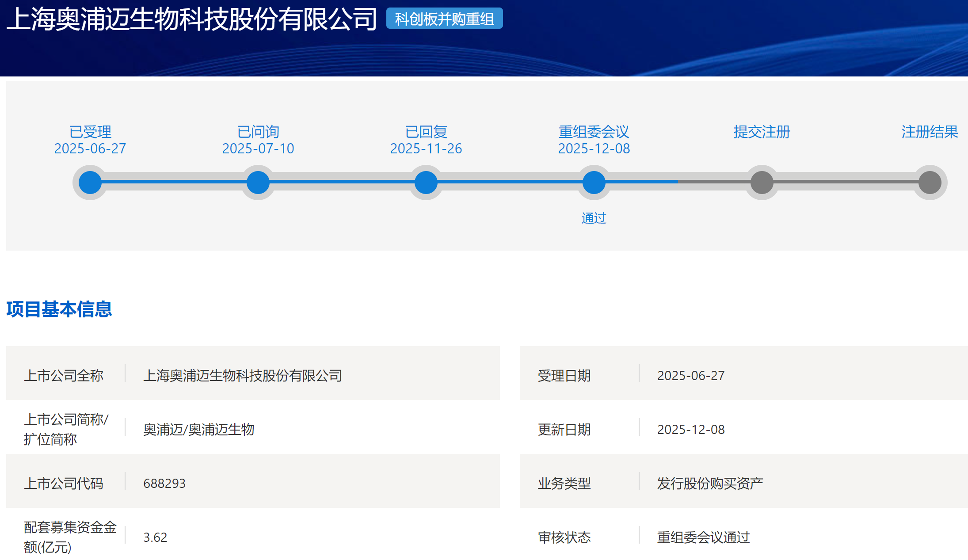Click the stage label 已受理
Image resolution: width=968 pixels, height=560 pixels.
pyautogui.click(x=90, y=131)
